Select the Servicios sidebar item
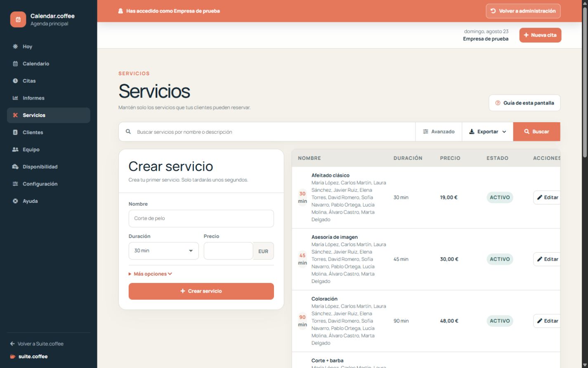The image size is (588, 368). click(x=49, y=115)
